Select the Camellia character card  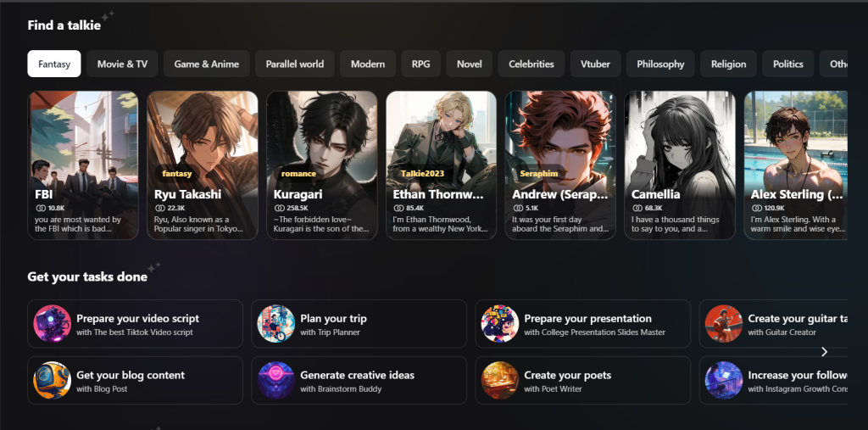(x=680, y=165)
